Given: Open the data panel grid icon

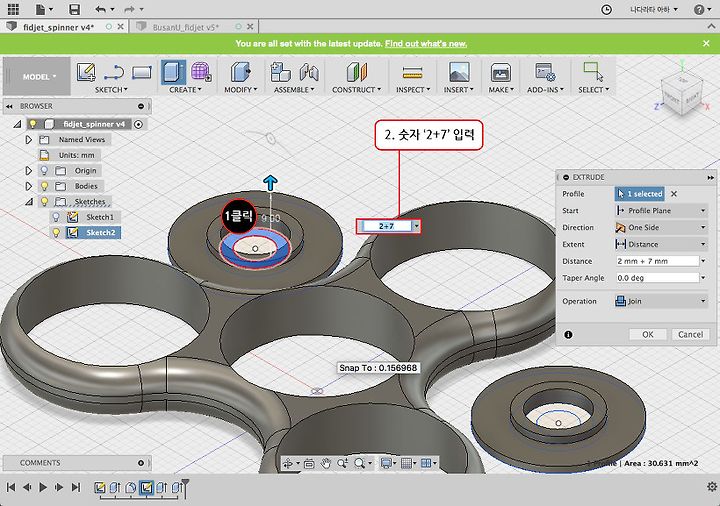Looking at the screenshot, I should pyautogui.click(x=13, y=9).
